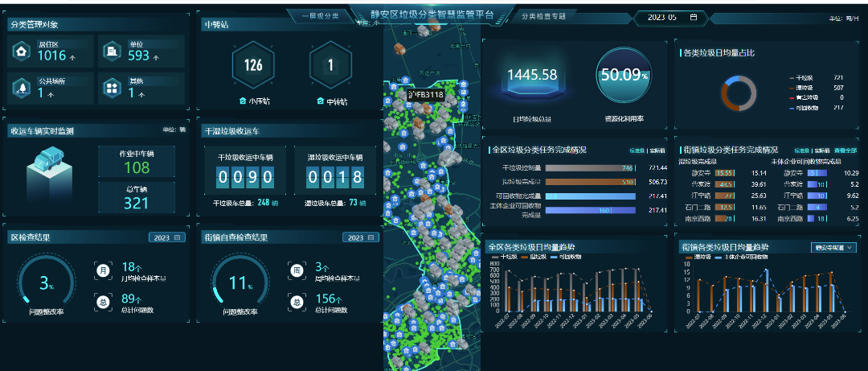Toggle 主体企业可回收物 series in 街镇 trend chart
Image resolution: width=868 pixels, height=371 pixels.
[742, 258]
